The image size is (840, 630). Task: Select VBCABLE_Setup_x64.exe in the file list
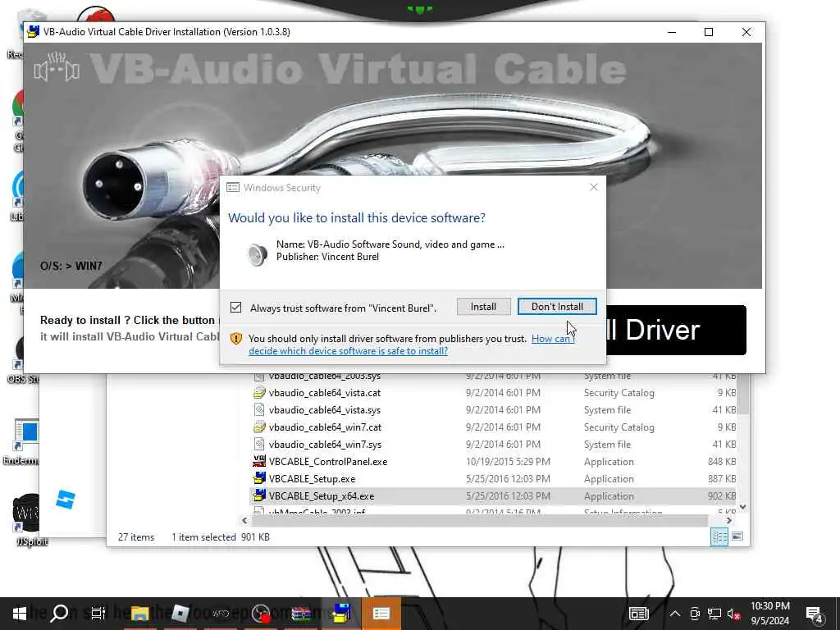[x=322, y=495]
